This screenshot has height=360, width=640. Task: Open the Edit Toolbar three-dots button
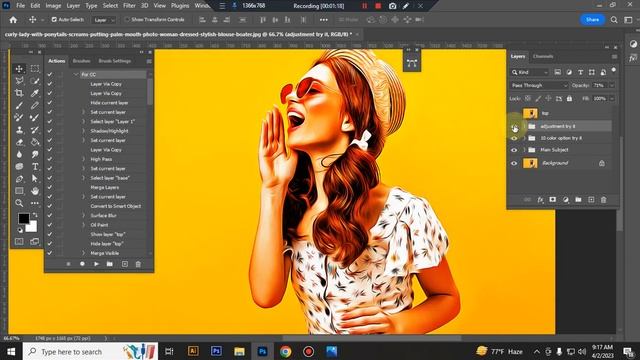click(x=35, y=203)
